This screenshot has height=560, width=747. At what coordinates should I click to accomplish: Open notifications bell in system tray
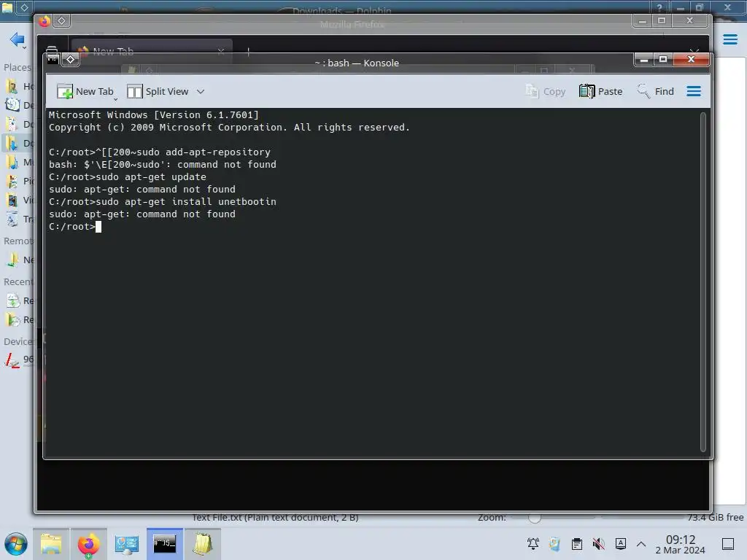pos(533,544)
